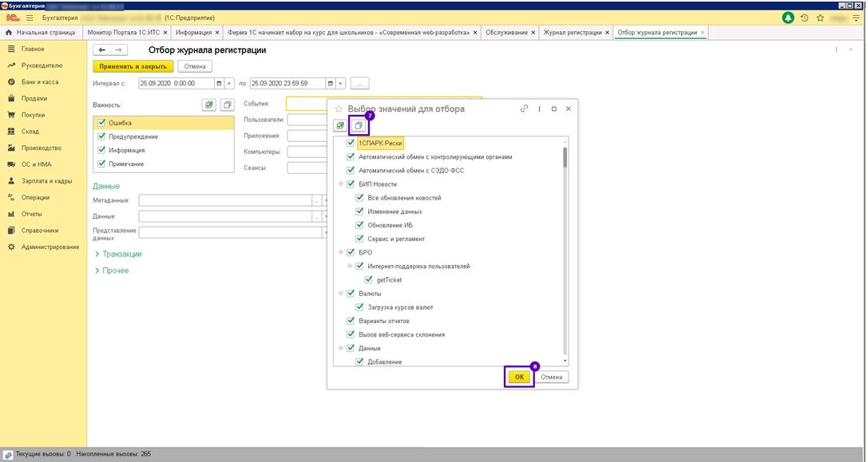Viewport: 868px width, 462px height.
Task: Clear the interval start date
Action: pos(229,84)
